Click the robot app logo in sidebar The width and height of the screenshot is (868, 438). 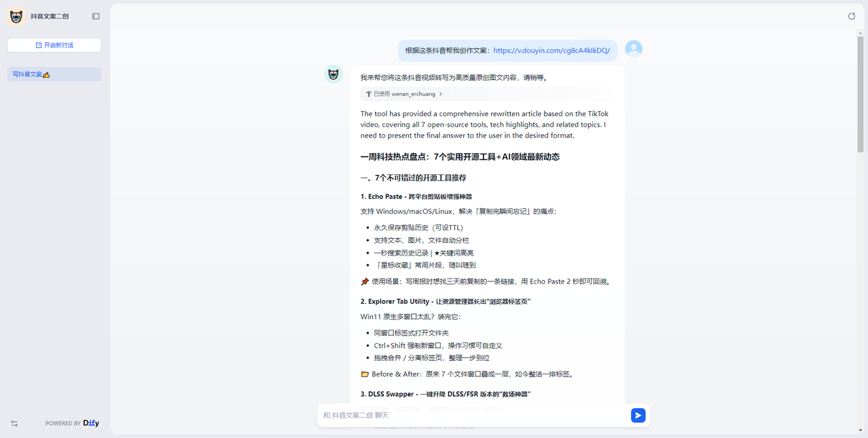coord(16,16)
